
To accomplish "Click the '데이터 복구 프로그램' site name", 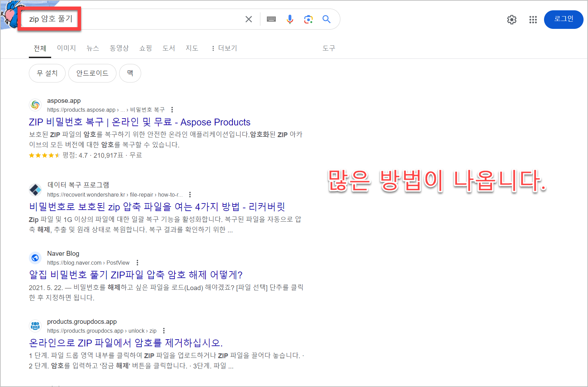I will point(78,185).
